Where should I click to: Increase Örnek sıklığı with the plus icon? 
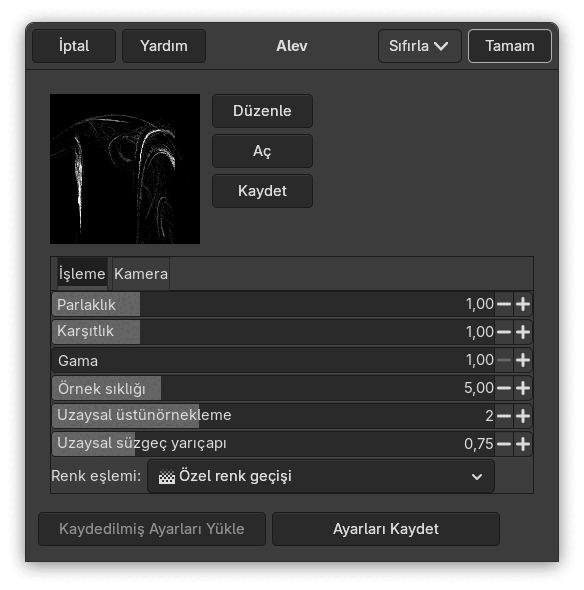(523, 388)
